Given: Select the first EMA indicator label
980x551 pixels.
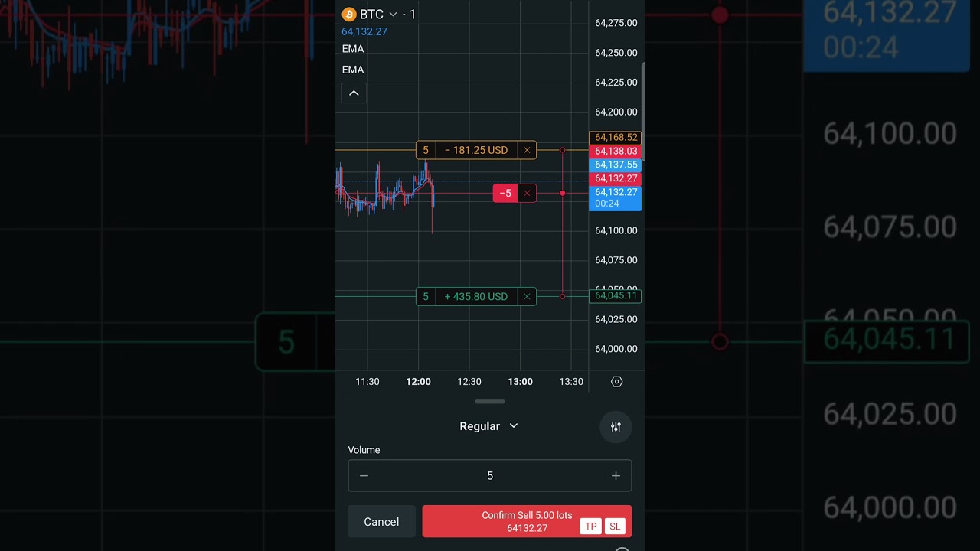Looking at the screenshot, I should coord(353,49).
